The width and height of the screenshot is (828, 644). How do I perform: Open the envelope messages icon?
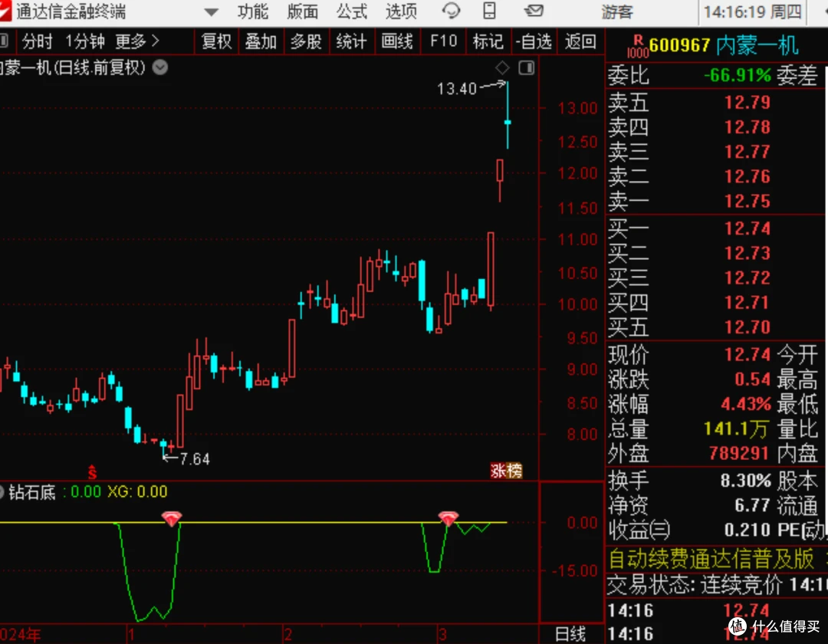[x=532, y=11]
